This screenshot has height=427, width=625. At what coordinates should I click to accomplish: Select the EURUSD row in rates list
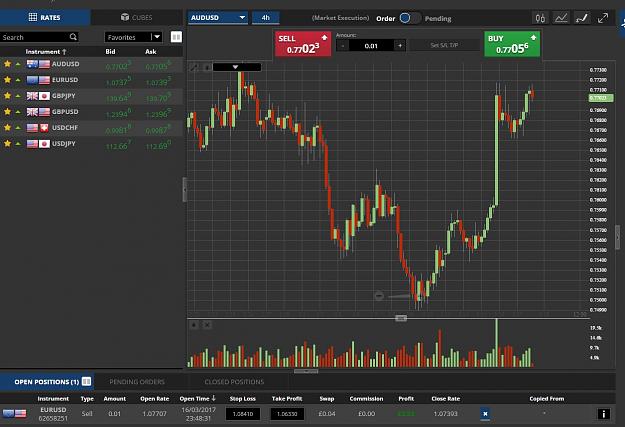(91, 80)
